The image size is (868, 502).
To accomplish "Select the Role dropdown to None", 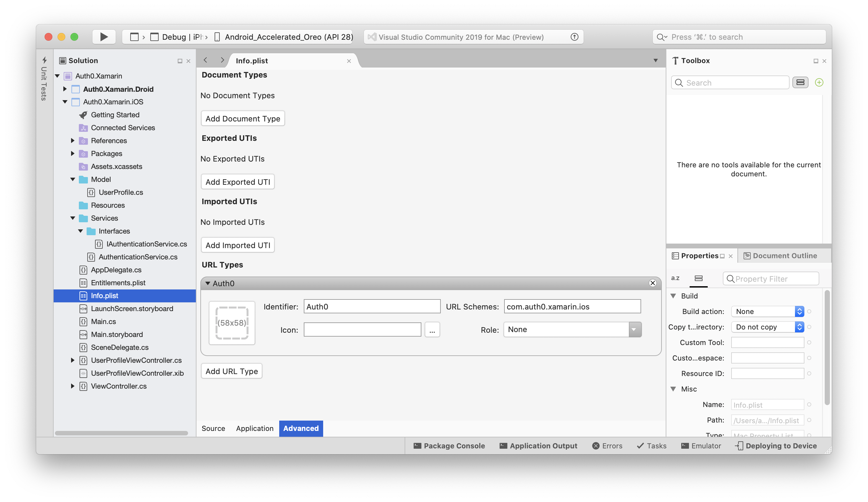I will (571, 329).
